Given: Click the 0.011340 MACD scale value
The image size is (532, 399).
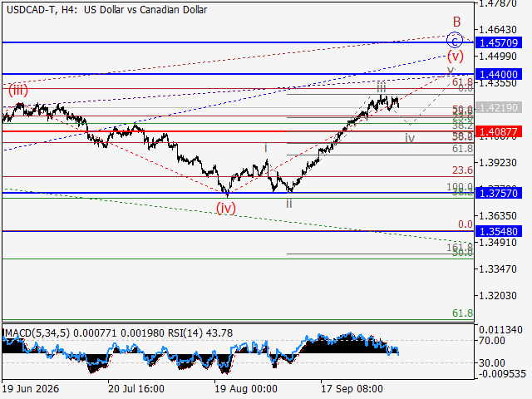Looking at the screenshot, I should [x=500, y=330].
